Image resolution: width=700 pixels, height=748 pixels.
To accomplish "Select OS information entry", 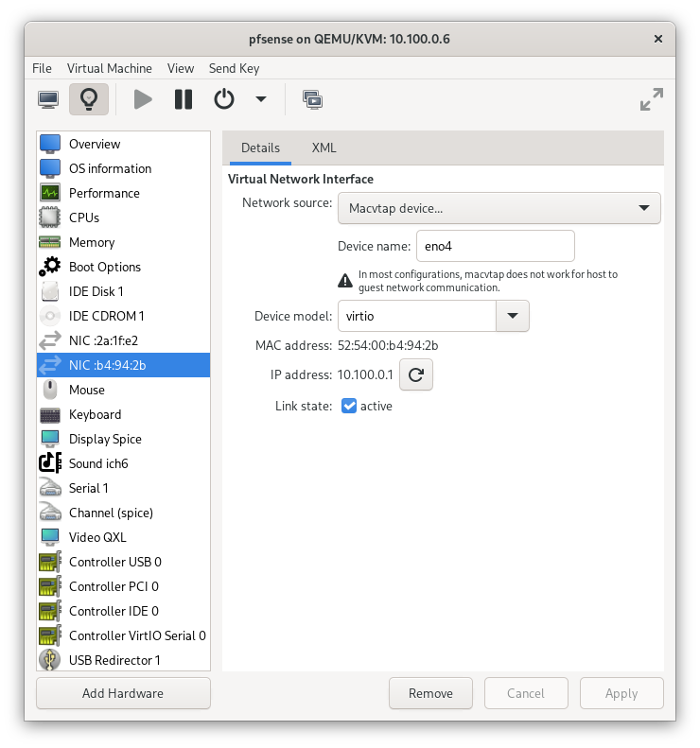I will coord(124,168).
